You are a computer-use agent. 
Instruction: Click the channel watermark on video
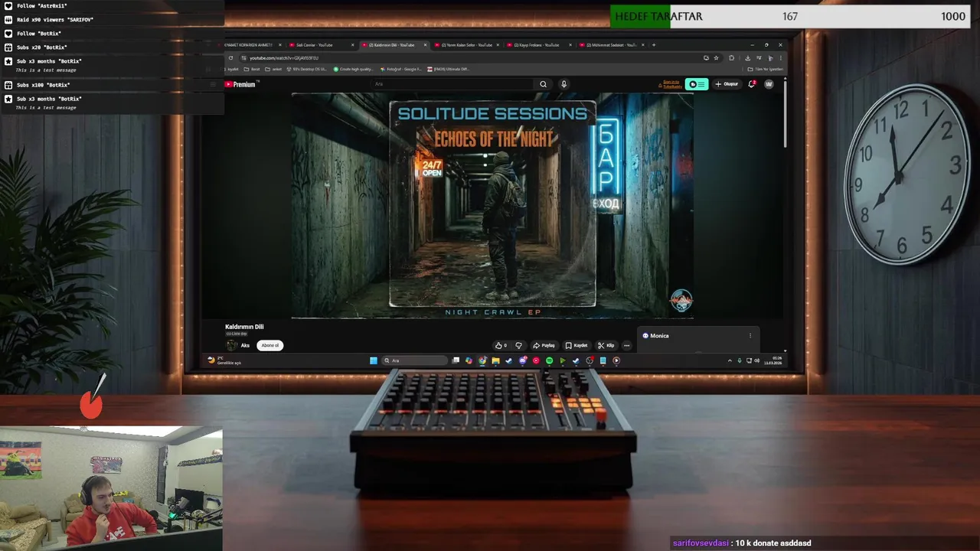[x=681, y=300]
